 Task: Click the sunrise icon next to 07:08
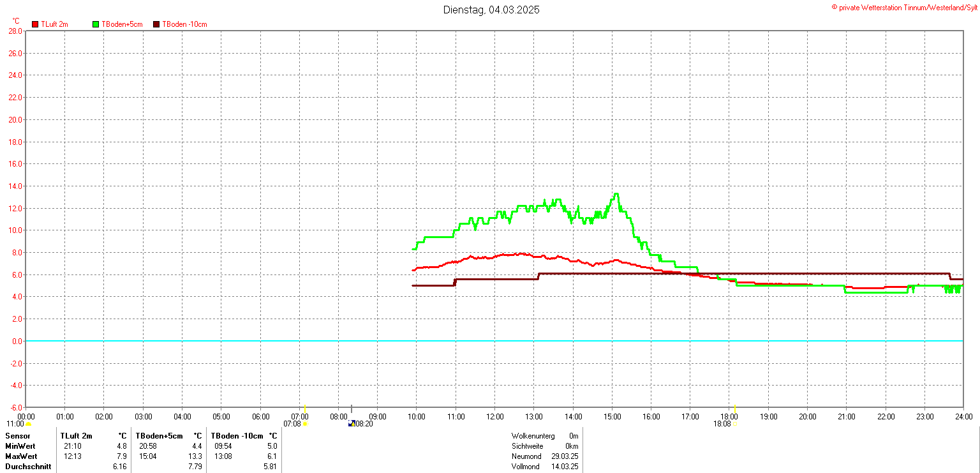[305, 424]
